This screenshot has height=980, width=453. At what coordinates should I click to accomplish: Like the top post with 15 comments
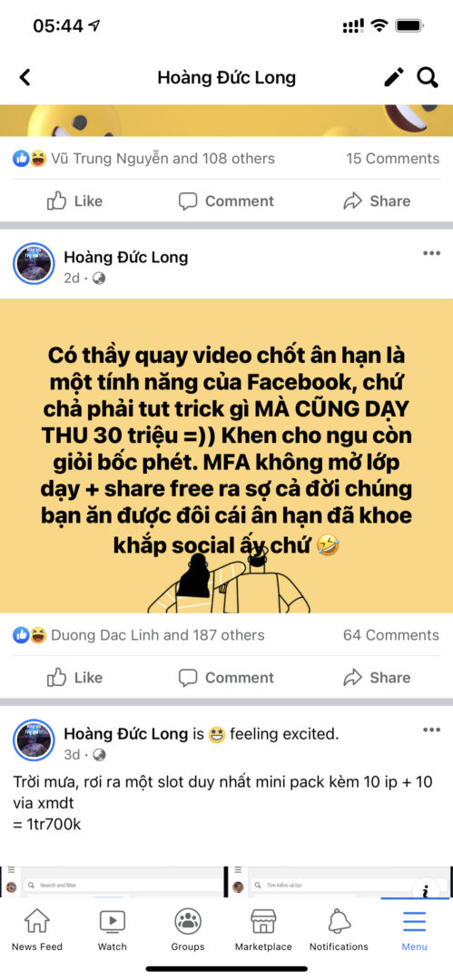tap(74, 201)
